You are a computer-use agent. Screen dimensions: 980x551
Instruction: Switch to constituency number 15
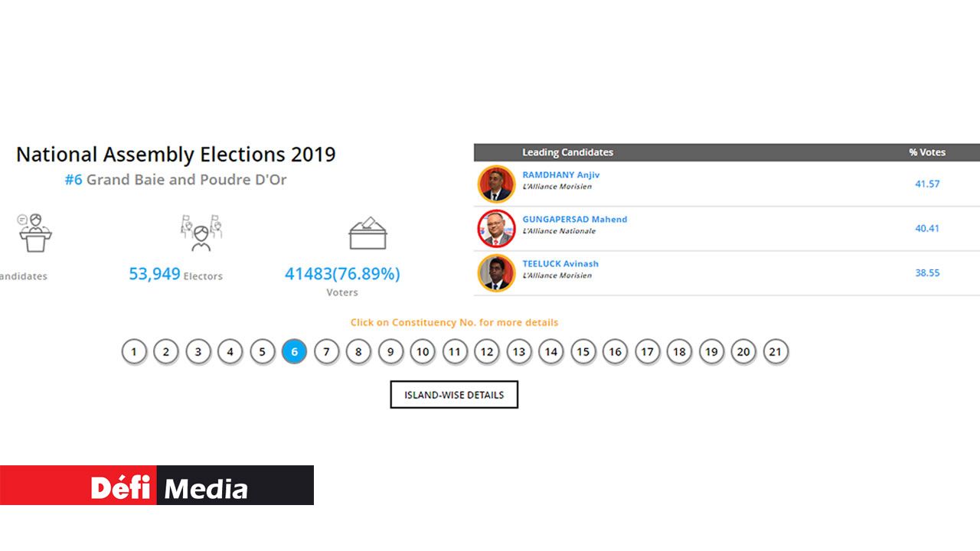pyautogui.click(x=583, y=352)
